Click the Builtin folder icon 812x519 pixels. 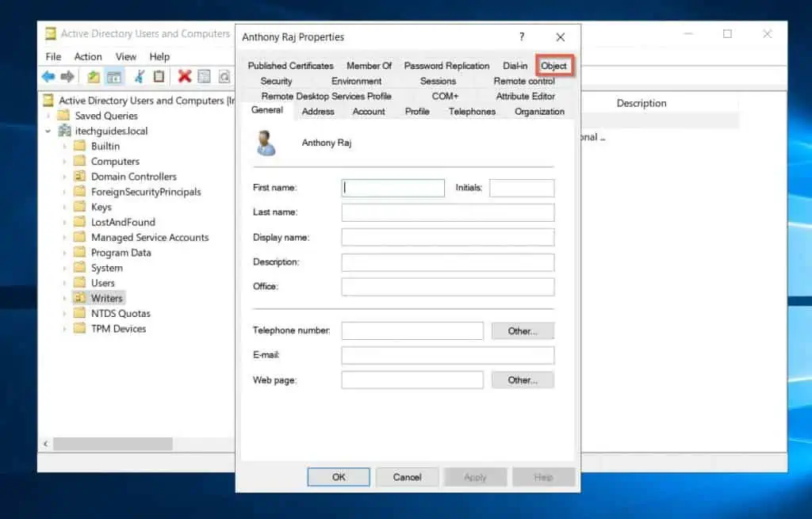click(79, 146)
